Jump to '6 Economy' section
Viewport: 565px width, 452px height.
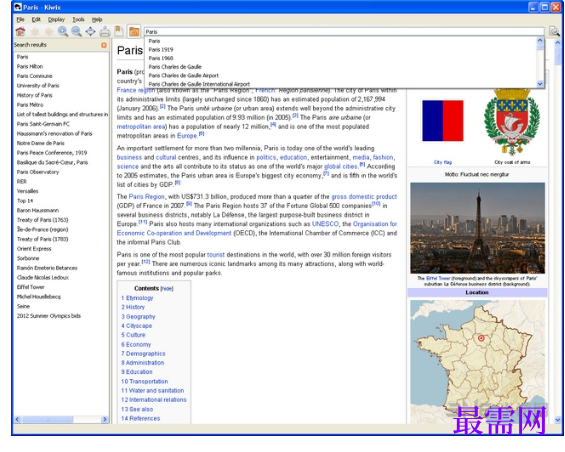[136, 345]
